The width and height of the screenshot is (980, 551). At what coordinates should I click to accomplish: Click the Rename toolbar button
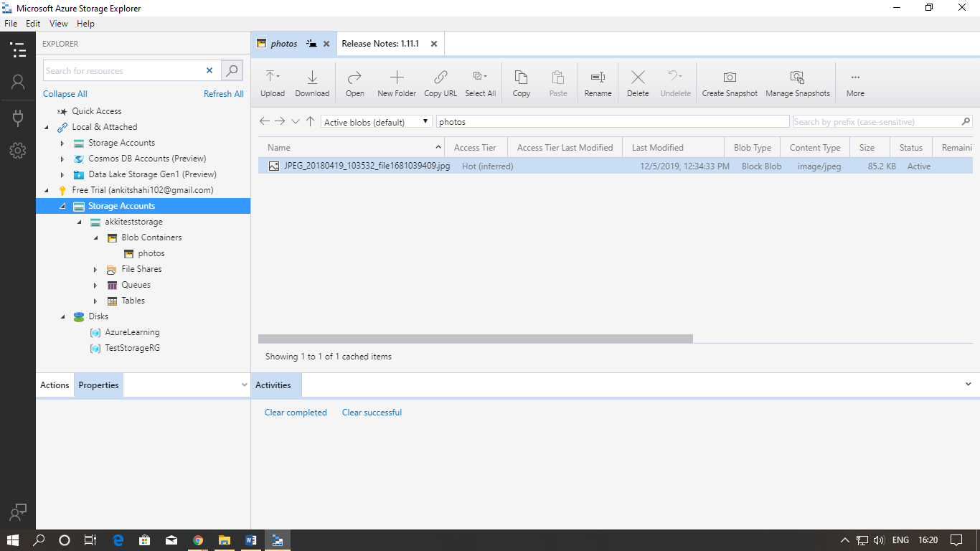tap(598, 83)
